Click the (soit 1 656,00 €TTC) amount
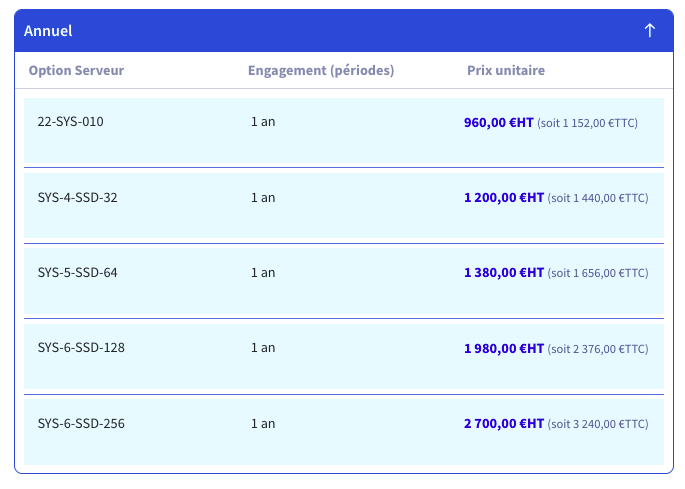Viewport: 685px width, 489px height. coord(598,273)
